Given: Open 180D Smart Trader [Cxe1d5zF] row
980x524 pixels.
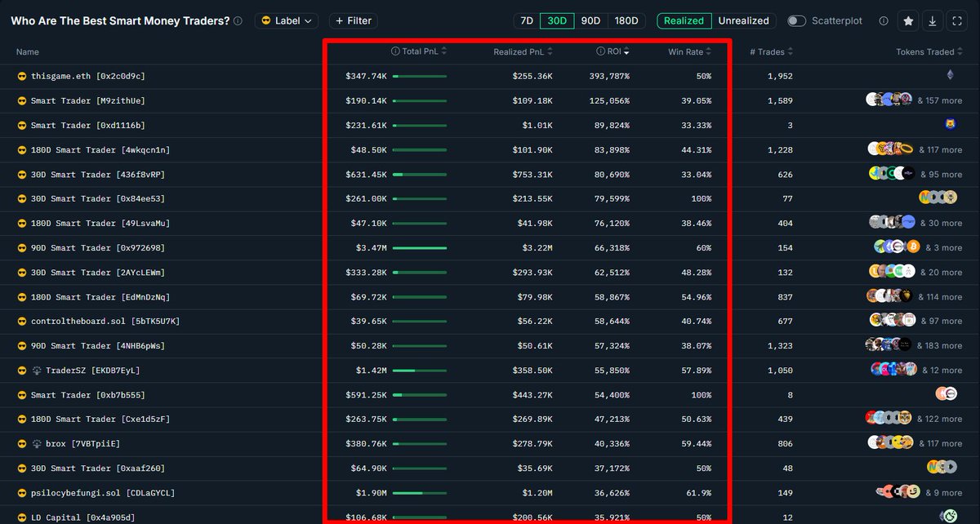Looking at the screenshot, I should point(490,419).
